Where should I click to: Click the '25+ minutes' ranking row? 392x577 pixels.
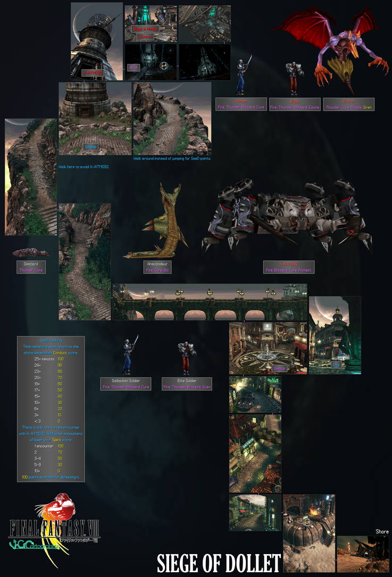[49, 359]
